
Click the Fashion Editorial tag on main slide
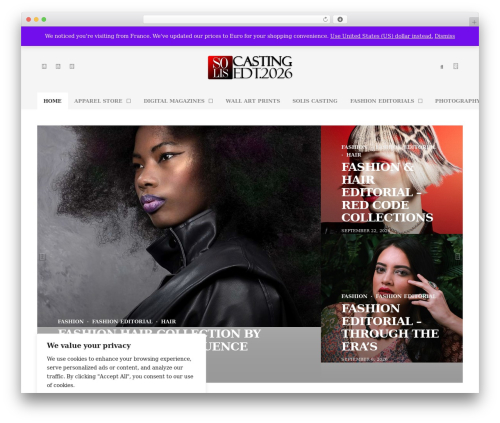pos(122,321)
